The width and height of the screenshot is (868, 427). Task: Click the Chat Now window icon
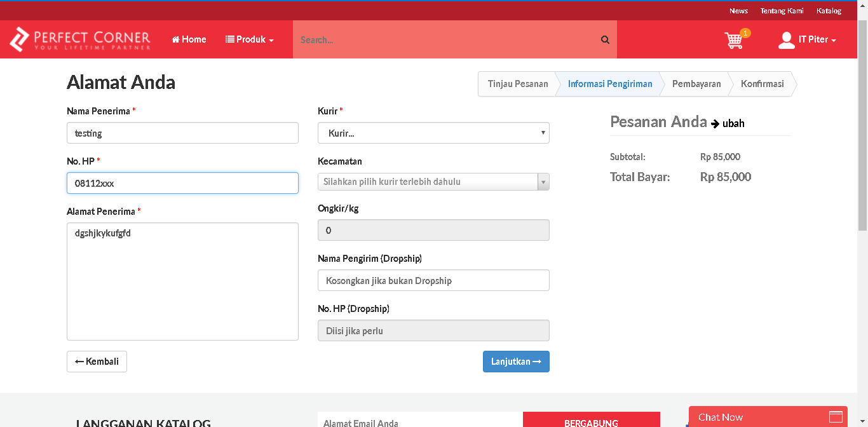point(836,417)
